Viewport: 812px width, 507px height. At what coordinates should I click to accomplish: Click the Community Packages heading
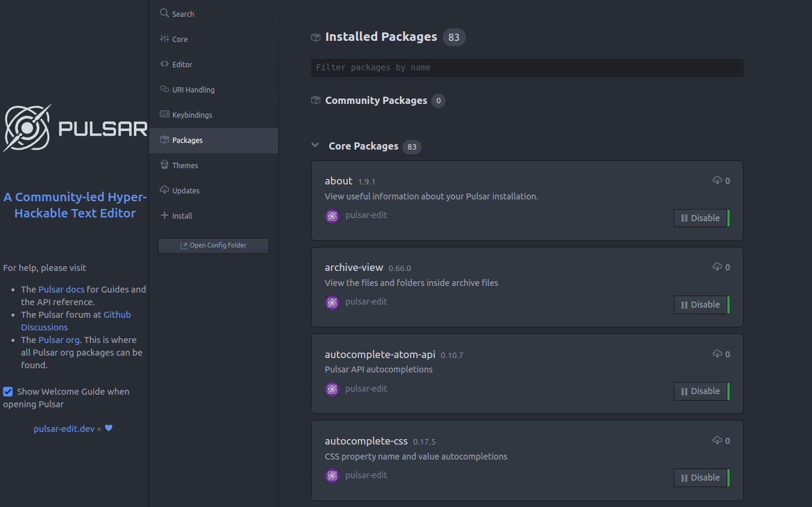point(376,100)
